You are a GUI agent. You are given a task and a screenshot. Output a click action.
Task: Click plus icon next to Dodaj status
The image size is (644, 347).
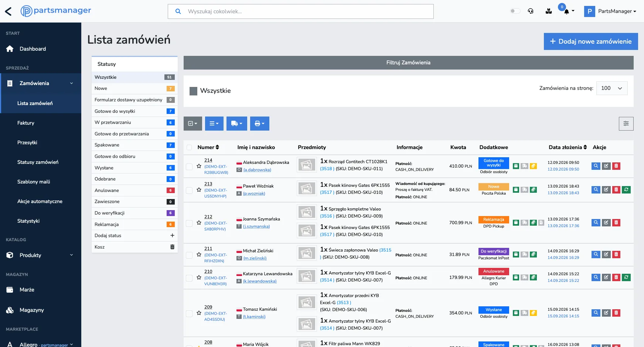(172, 235)
